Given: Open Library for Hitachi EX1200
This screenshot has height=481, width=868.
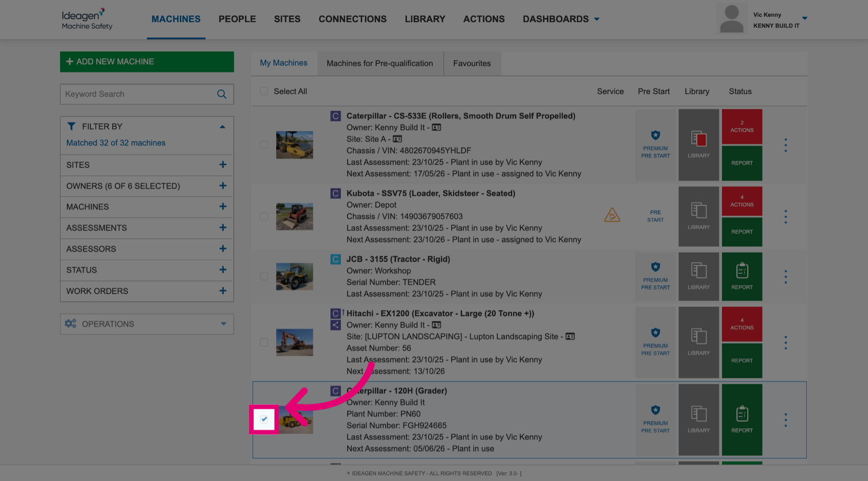Looking at the screenshot, I should (698, 342).
